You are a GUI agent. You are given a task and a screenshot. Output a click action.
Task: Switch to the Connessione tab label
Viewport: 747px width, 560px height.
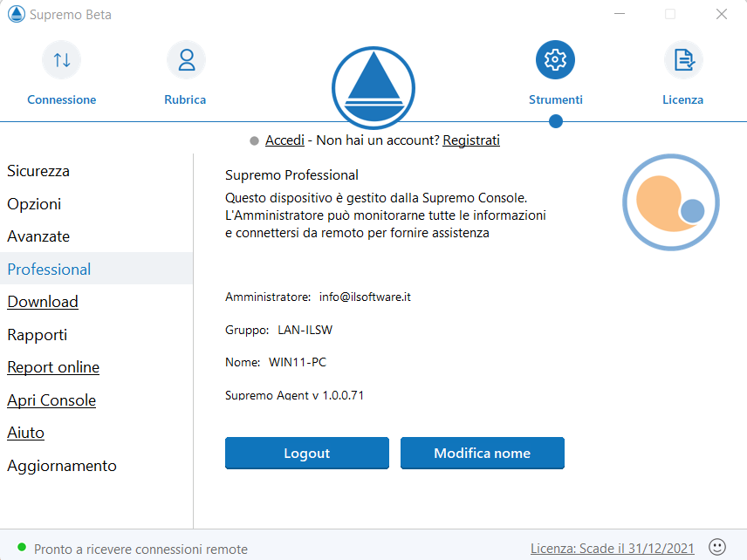[x=61, y=99]
